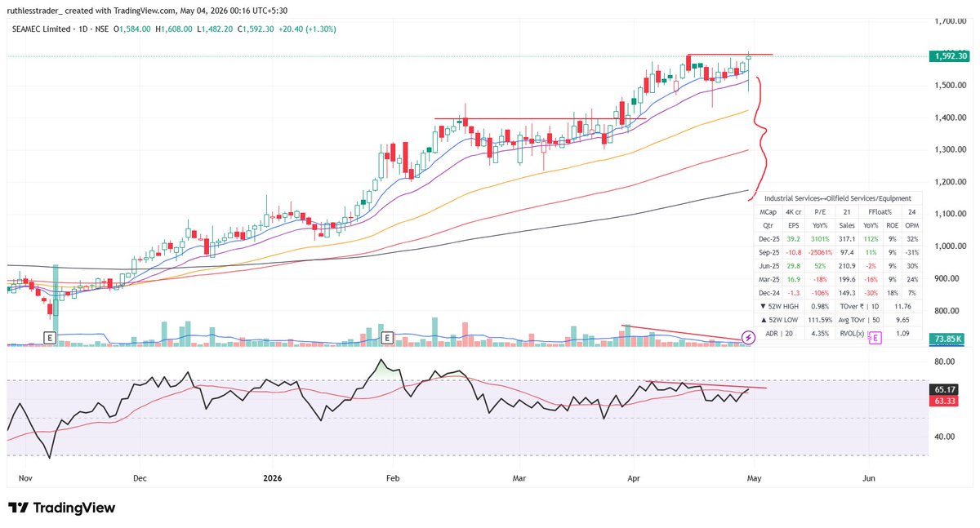
Task: Click the P/E cell in the table
Action: tap(820, 211)
